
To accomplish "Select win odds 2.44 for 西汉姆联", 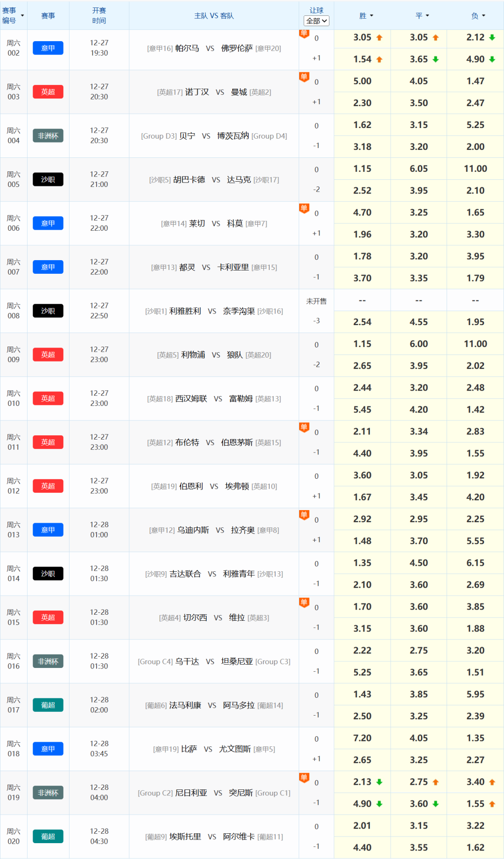I will [362, 388].
